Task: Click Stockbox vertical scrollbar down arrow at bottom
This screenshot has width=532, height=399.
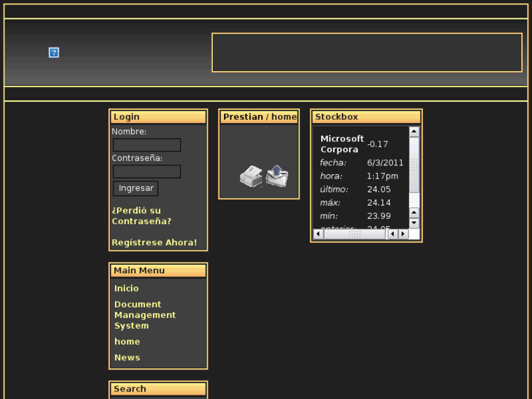Action: tap(414, 223)
